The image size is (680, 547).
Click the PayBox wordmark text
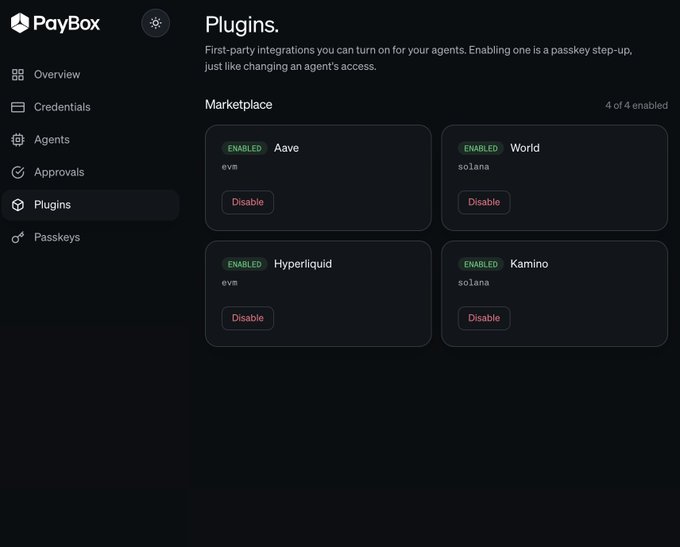point(66,23)
